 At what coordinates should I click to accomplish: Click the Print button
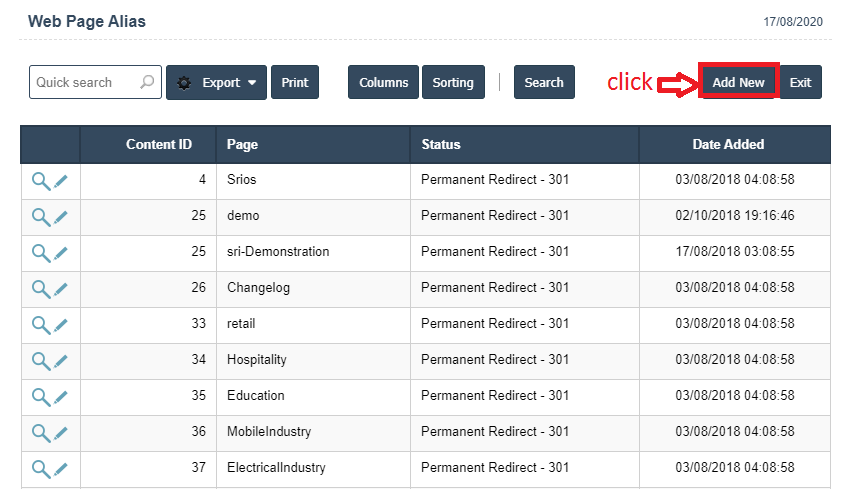(295, 83)
